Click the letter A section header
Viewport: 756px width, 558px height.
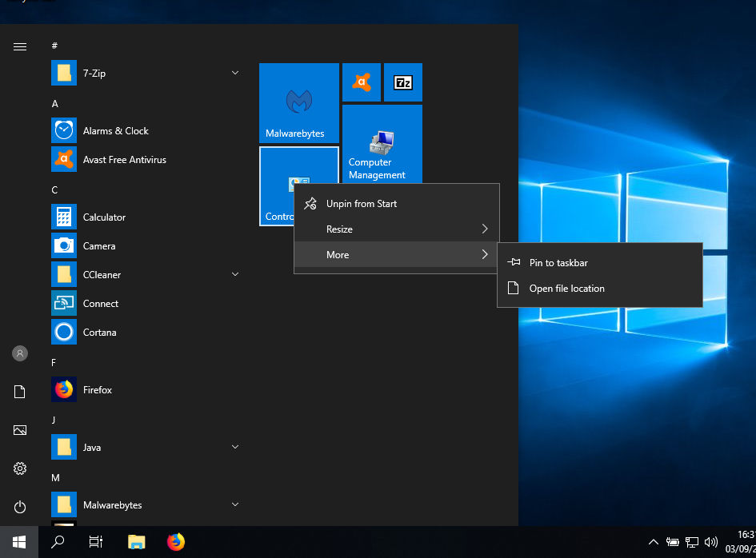pyautogui.click(x=55, y=104)
